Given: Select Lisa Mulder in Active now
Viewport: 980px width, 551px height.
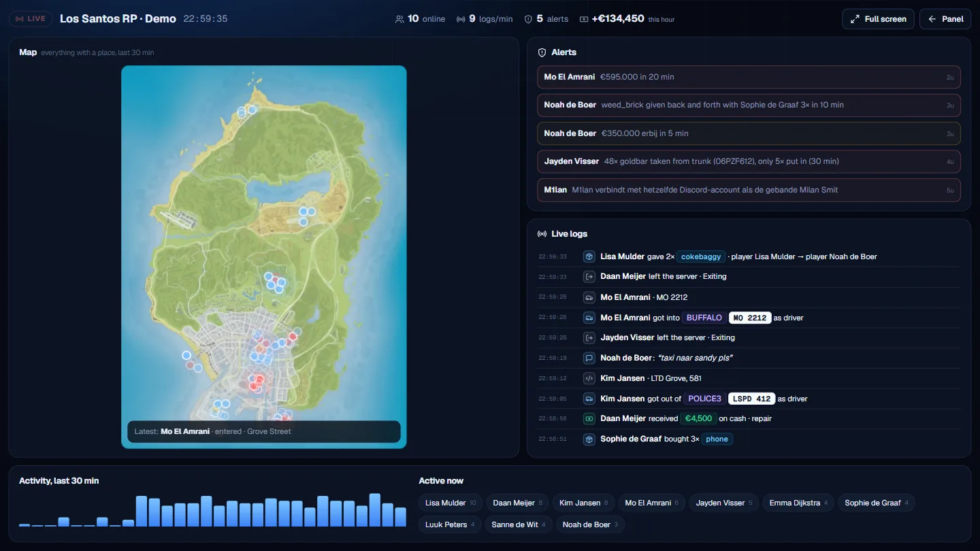Looking at the screenshot, I should point(451,503).
